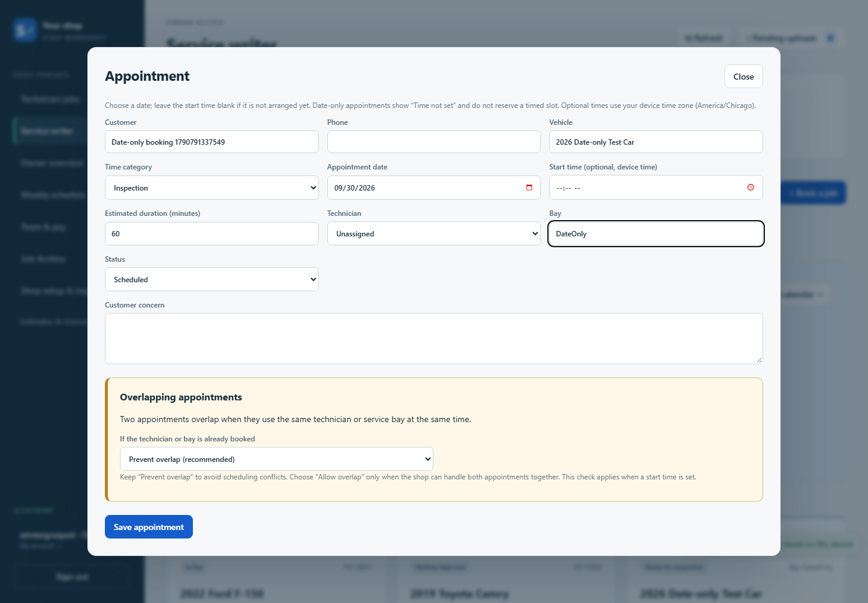Open the calendar picker in Appointment date
Screen dimensions: 868x603
pos(529,188)
